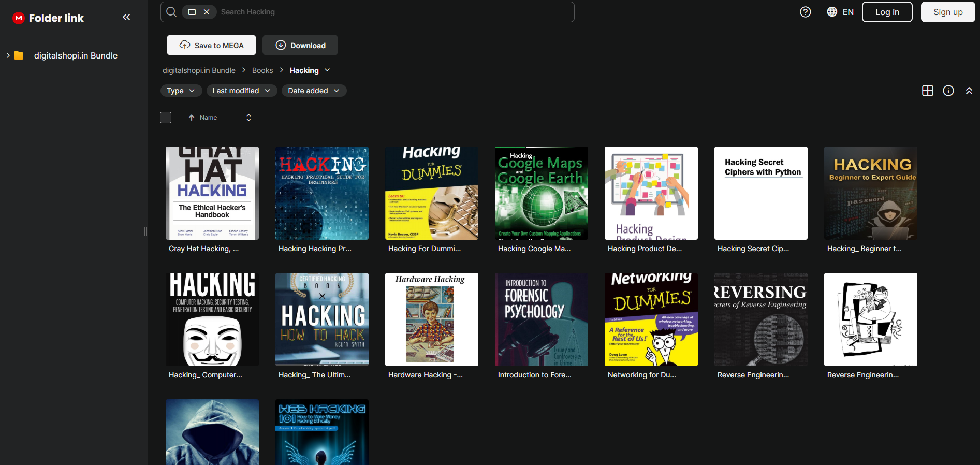
Task: Open the info panel icon
Action: [x=948, y=91]
